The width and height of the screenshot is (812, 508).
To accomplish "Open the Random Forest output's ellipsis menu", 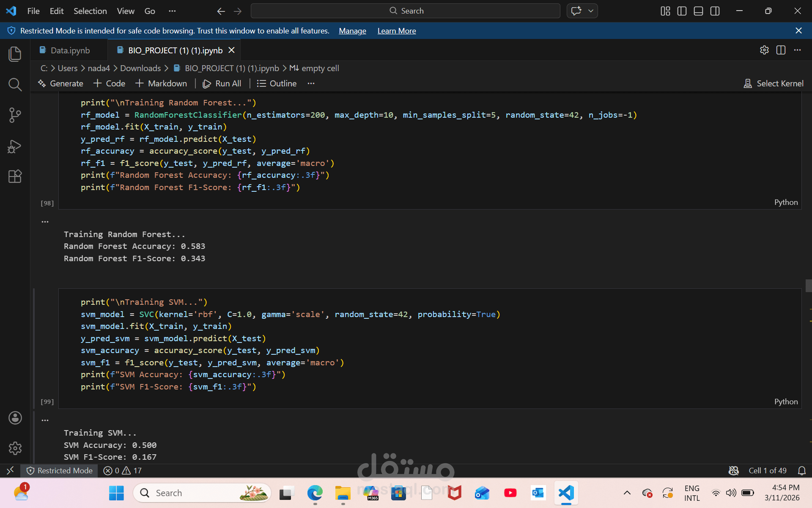I will pyautogui.click(x=45, y=221).
